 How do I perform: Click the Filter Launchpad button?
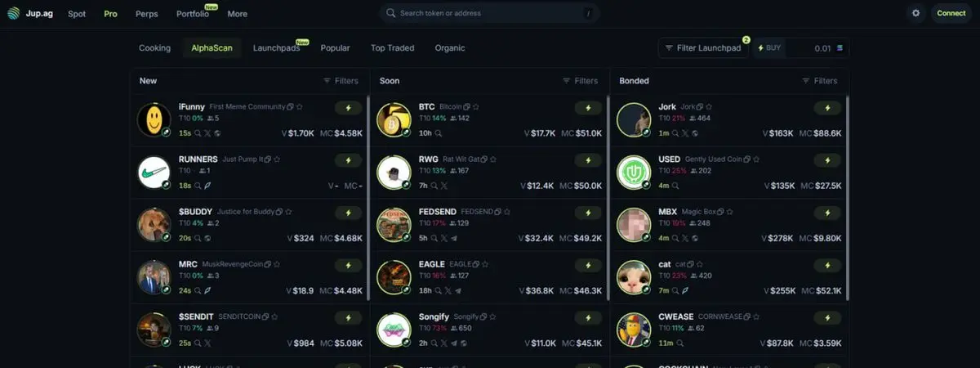coord(703,48)
